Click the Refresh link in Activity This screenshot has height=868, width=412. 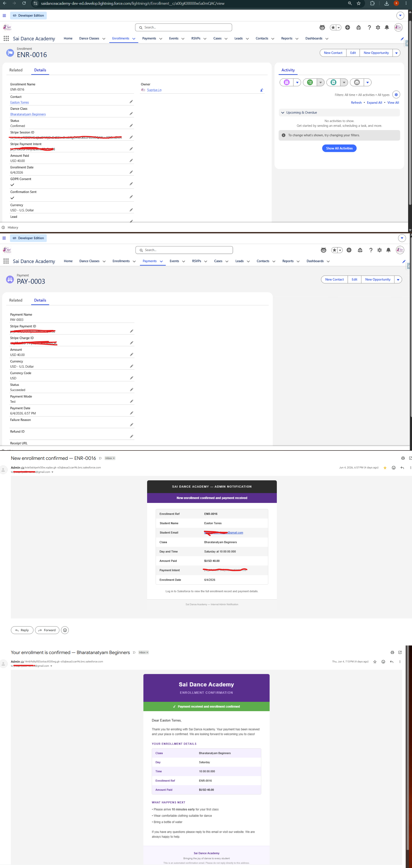click(356, 103)
